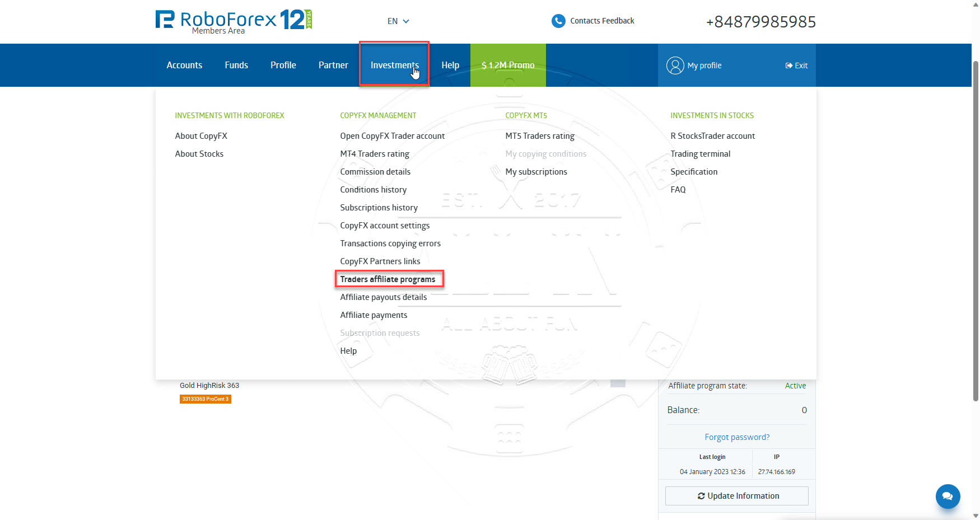Click the phone number +84879985985
The width and height of the screenshot is (980, 520).
[x=760, y=22]
